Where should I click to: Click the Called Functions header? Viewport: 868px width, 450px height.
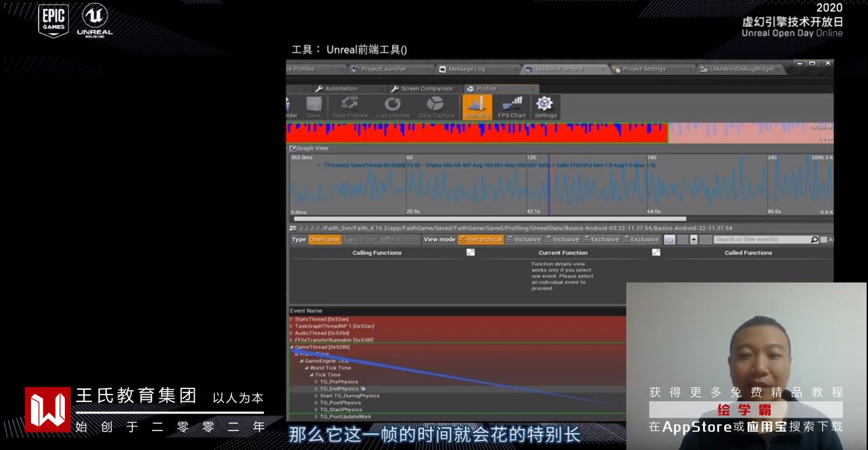(748, 253)
